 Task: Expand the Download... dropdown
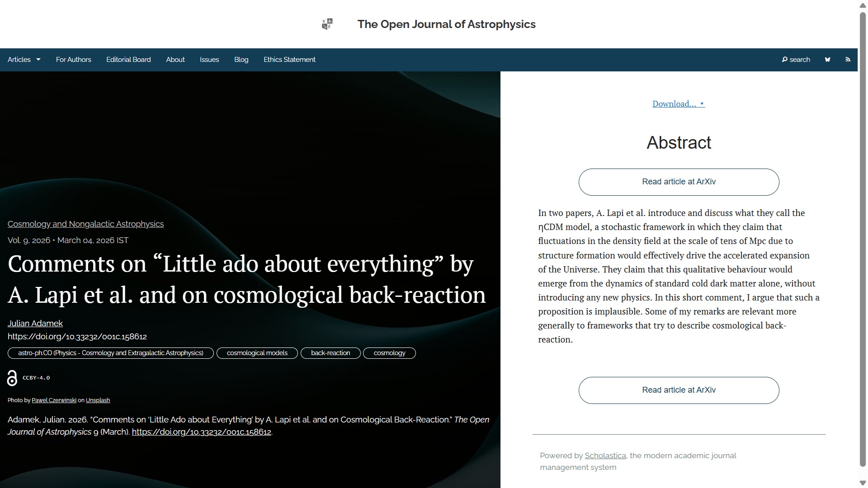tap(678, 104)
